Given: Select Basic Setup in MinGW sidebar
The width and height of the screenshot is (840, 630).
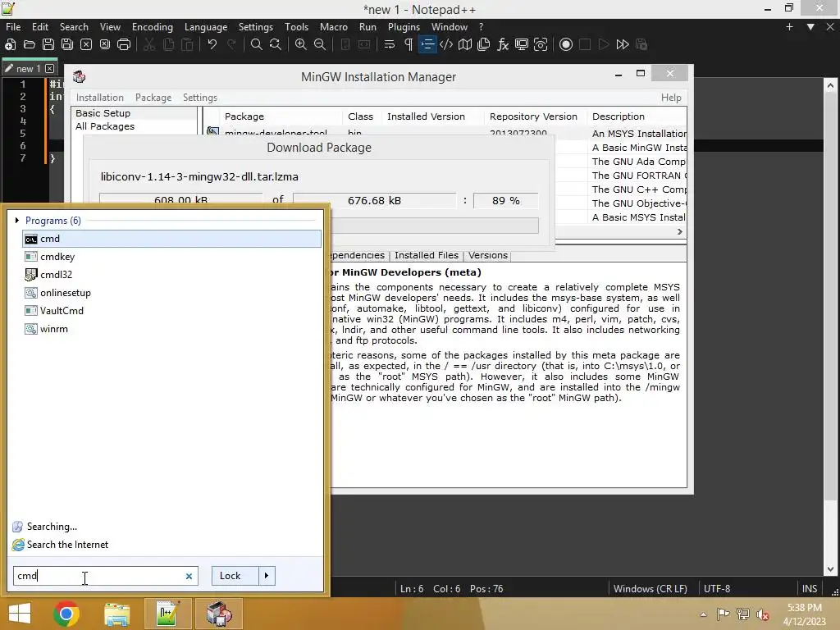Looking at the screenshot, I should point(103,113).
